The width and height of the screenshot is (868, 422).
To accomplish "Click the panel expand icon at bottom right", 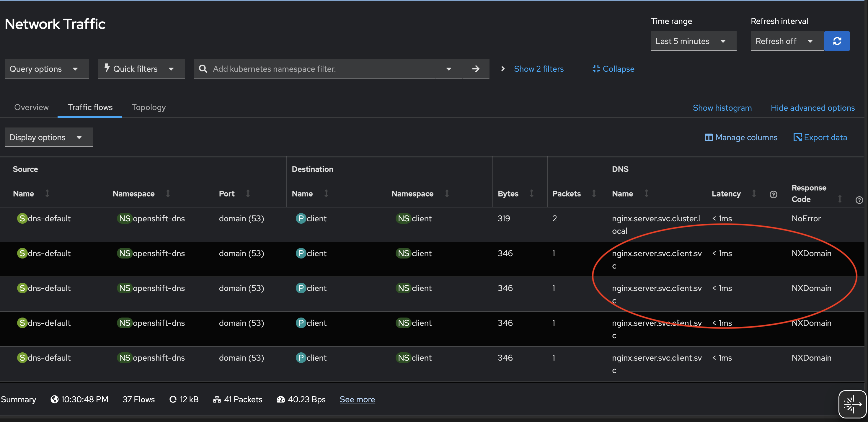I will (852, 404).
